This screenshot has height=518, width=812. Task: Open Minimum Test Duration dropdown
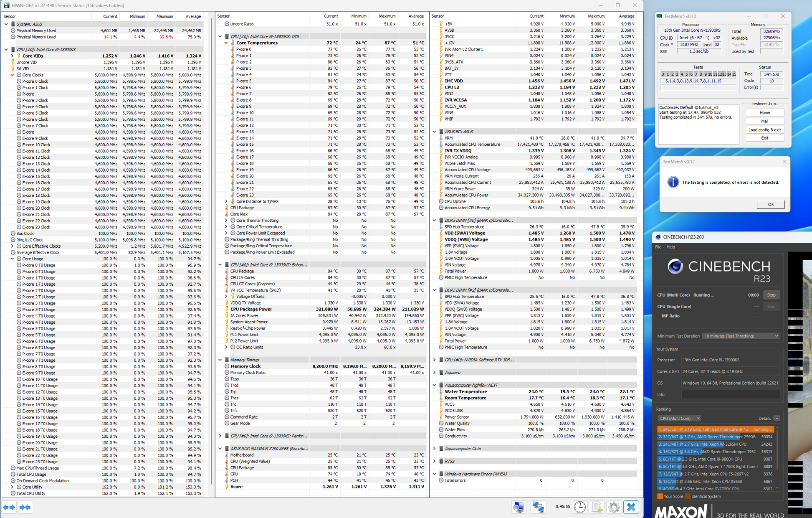[x=741, y=336]
